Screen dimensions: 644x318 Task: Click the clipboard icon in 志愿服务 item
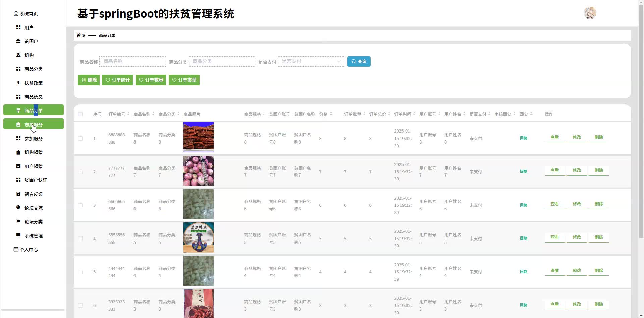coord(18,124)
